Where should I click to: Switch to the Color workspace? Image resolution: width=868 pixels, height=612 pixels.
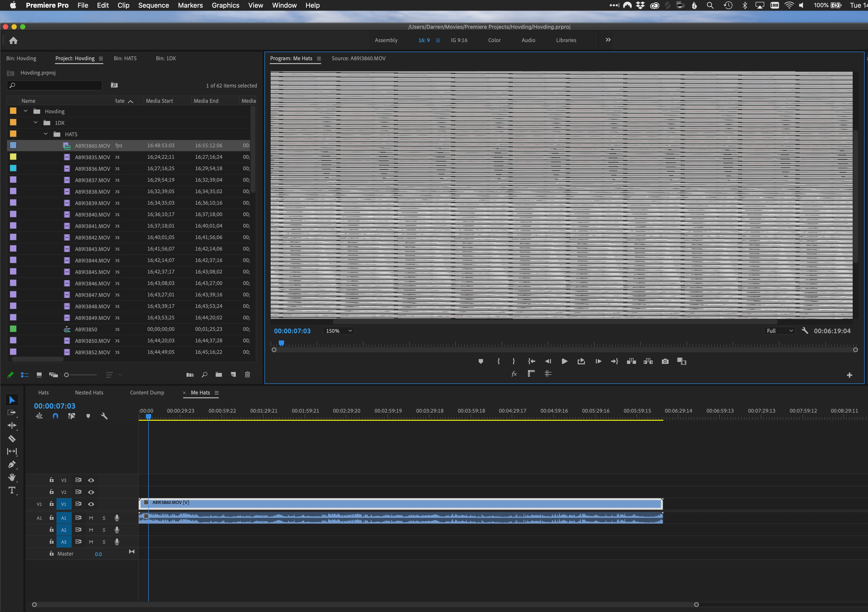tap(494, 40)
